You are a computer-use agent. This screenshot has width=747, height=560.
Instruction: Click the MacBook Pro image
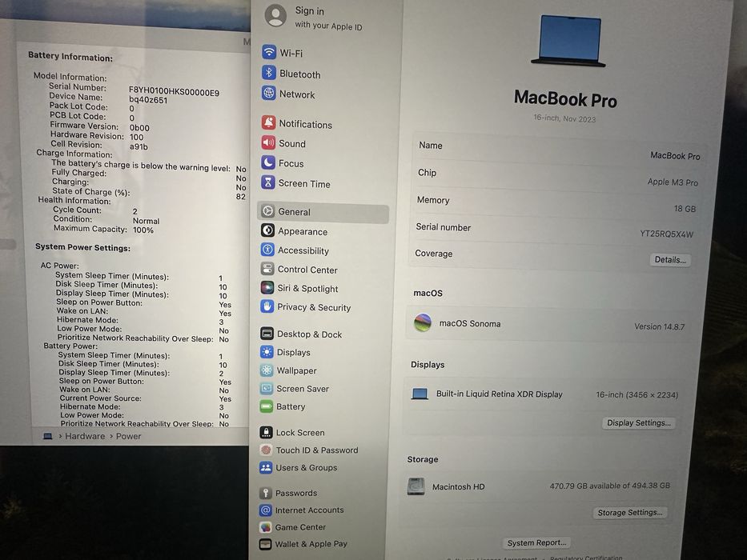[568, 41]
